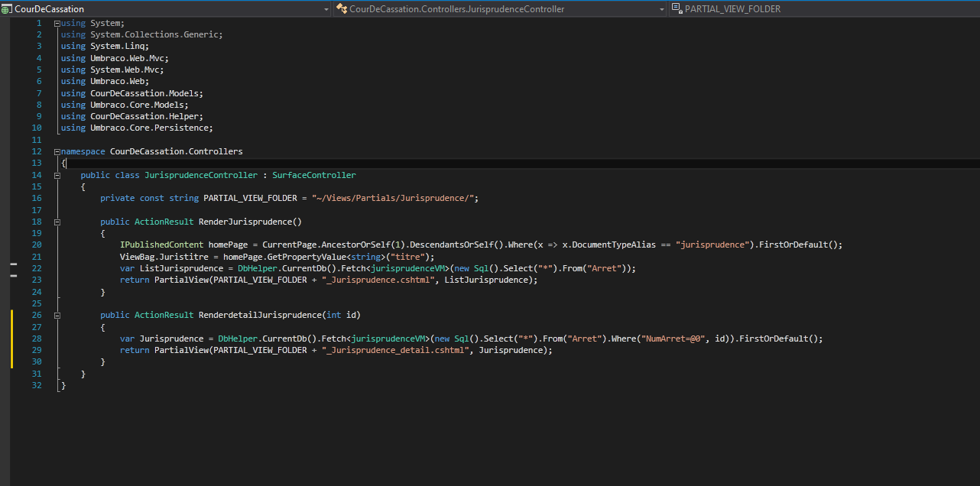Click the yellow change marker beside line 28

[11, 339]
